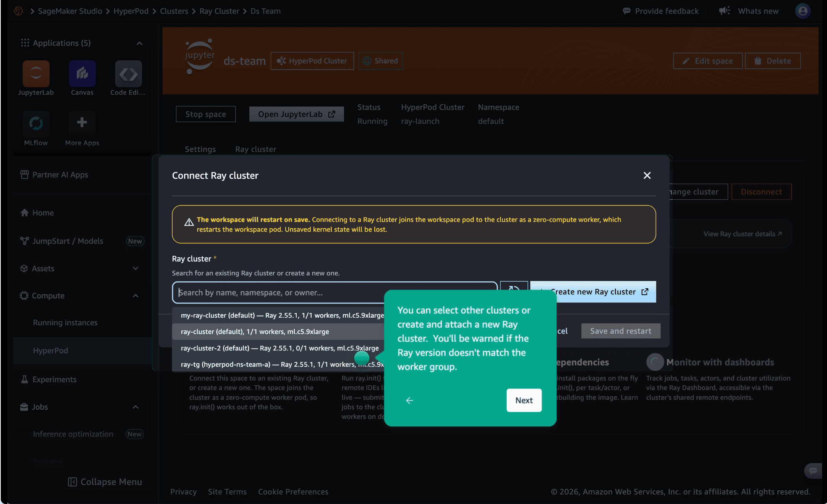Open the Privacy footer link

click(x=183, y=492)
